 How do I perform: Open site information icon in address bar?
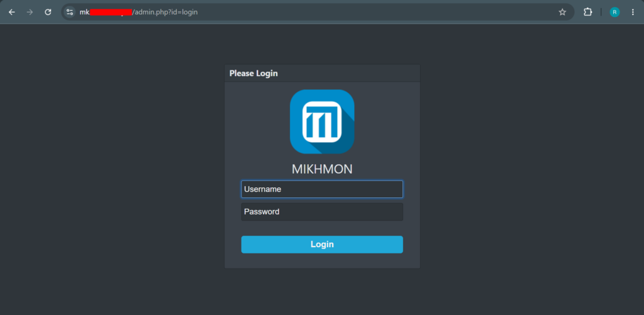70,13
